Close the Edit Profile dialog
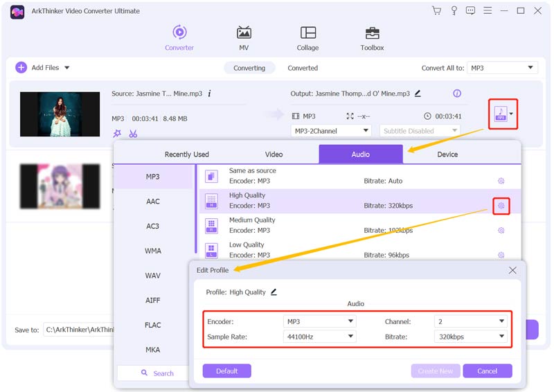Viewport: 554px width, 392px height. [512, 270]
